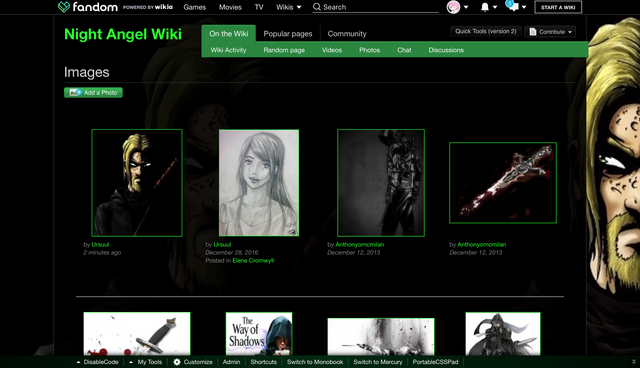Image resolution: width=640 pixels, height=368 pixels.
Task: Open the user avatar menu
Action: click(x=453, y=7)
